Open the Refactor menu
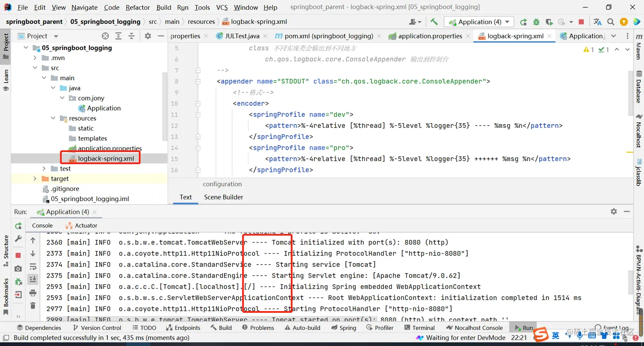Viewport: 644px width, 346px height. point(138,7)
